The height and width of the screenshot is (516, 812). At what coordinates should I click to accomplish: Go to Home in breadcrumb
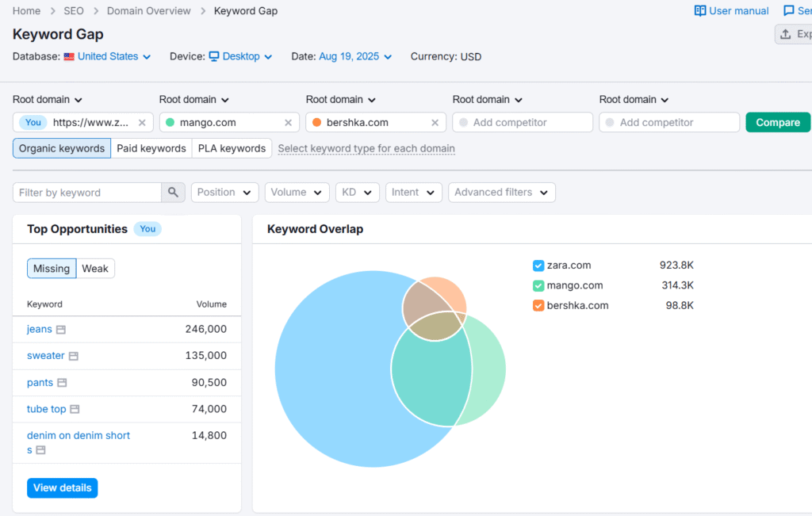pyautogui.click(x=26, y=11)
